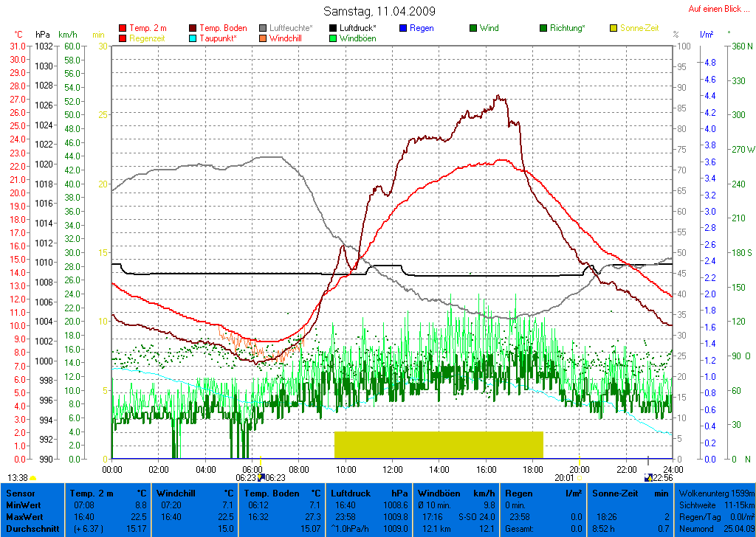Click the gray Luftfeuchte legend square
Screen dimensions: 756x537
264,28
